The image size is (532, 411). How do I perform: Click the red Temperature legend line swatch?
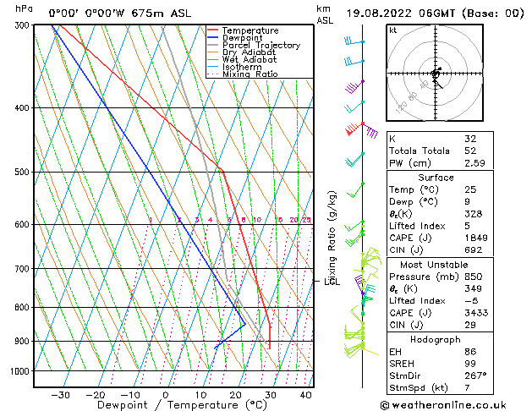tap(212, 30)
